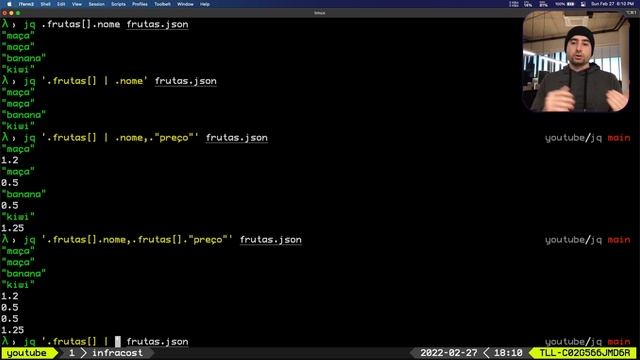The image size is (640, 360).
Task: Click frutas.json in the preço pipe command
Action: tap(237, 138)
